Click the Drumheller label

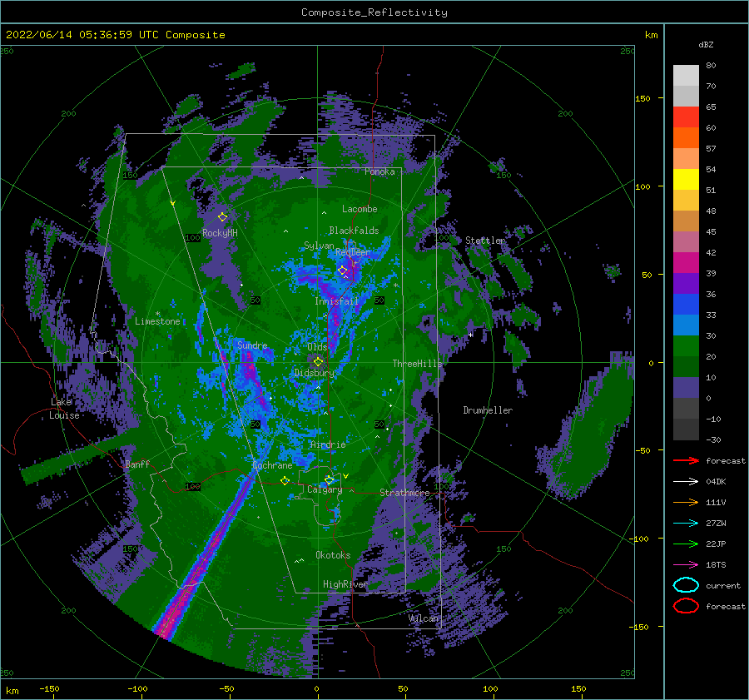coord(488,410)
